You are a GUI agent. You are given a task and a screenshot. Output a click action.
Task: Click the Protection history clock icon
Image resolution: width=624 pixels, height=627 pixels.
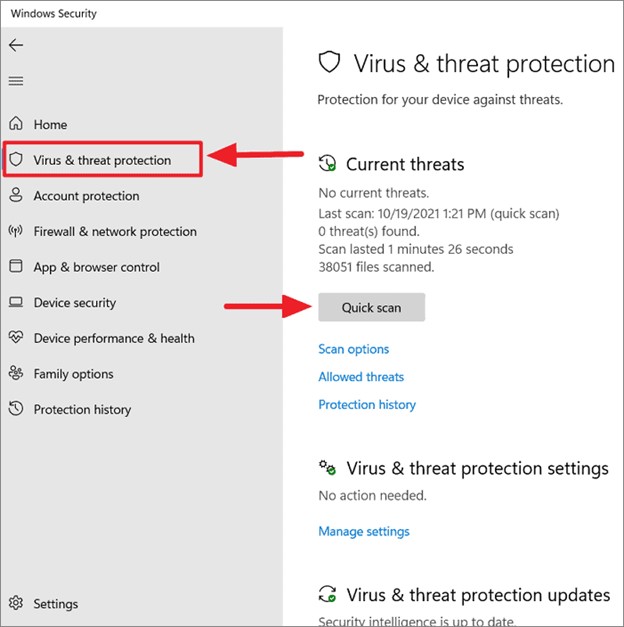(x=15, y=410)
